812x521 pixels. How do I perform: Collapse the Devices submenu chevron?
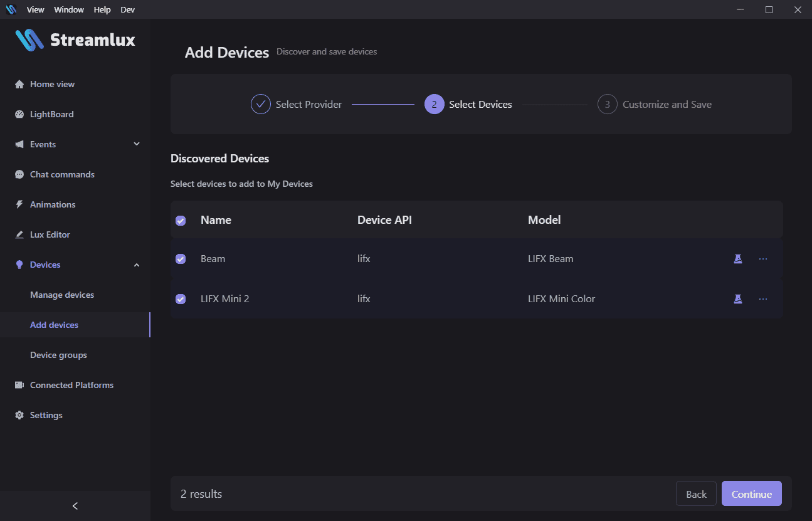(137, 265)
